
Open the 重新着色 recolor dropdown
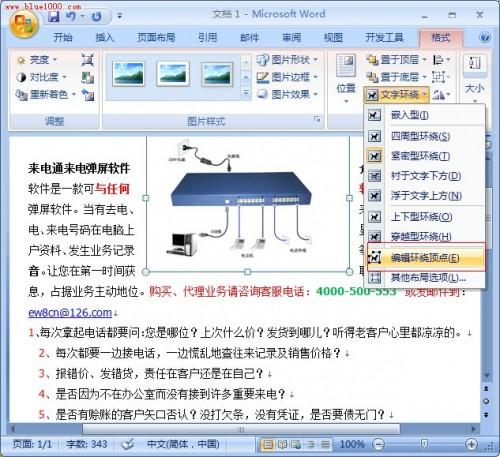pos(46,95)
